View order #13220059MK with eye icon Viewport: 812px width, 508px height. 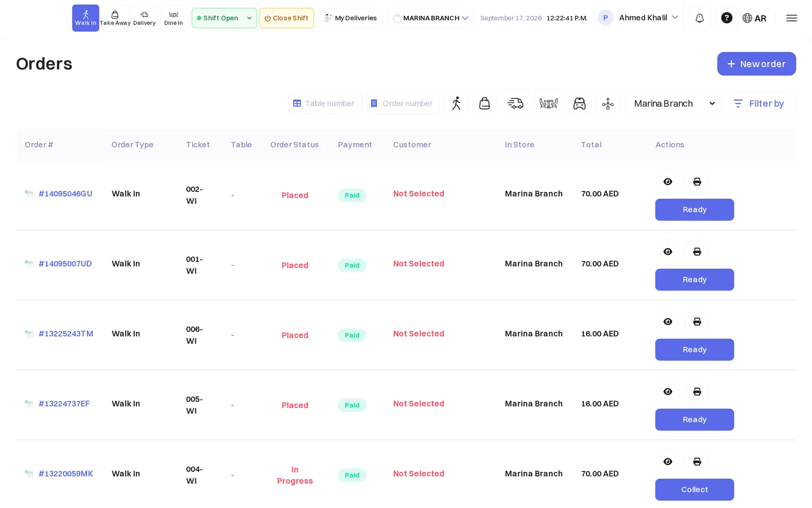(668, 461)
